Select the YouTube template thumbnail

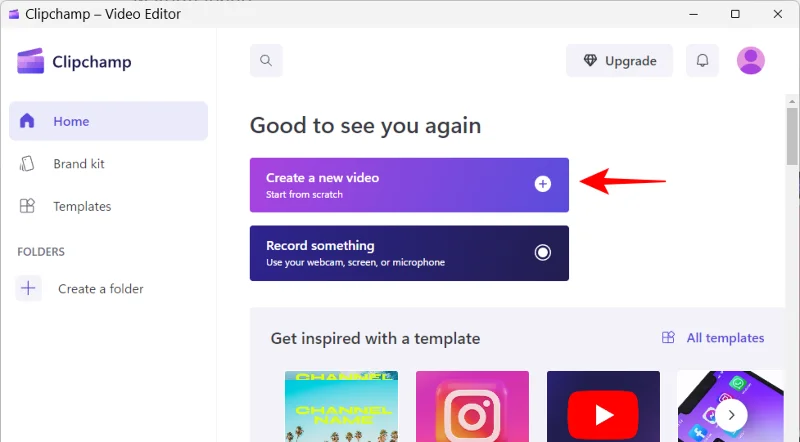[x=603, y=406]
